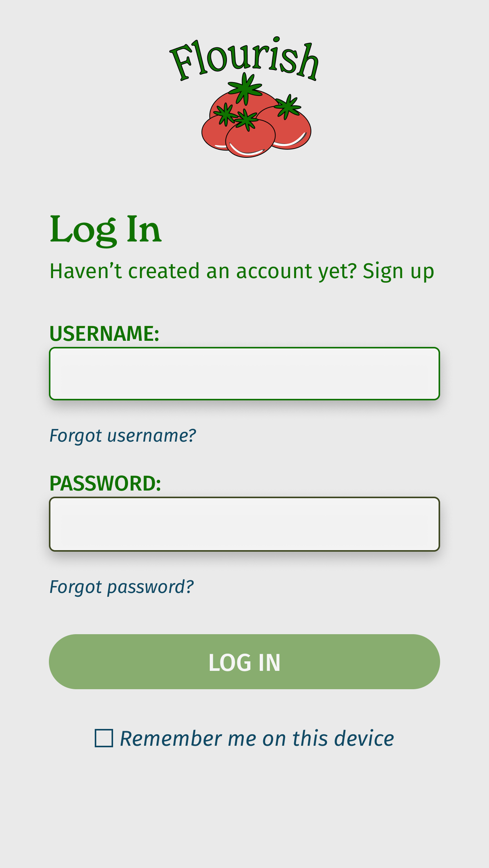Open the 'Forgot password?' link
The image size is (489, 868).
click(x=121, y=587)
